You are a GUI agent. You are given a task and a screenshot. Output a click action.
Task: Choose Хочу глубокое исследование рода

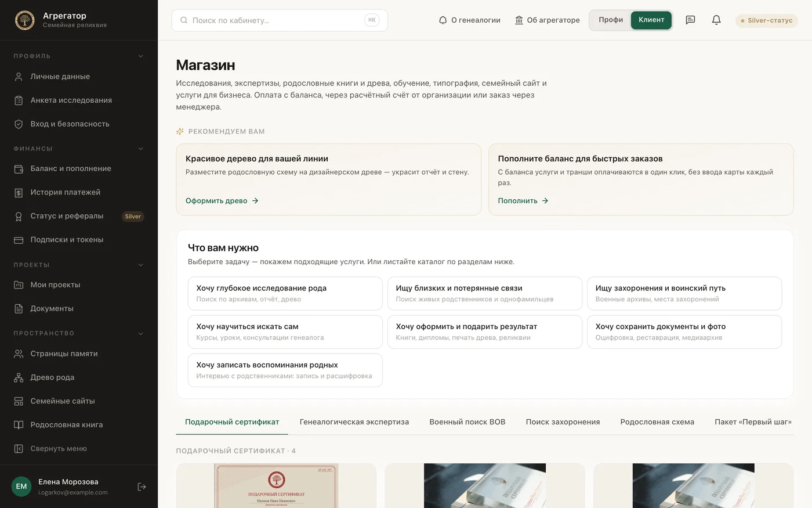click(285, 294)
